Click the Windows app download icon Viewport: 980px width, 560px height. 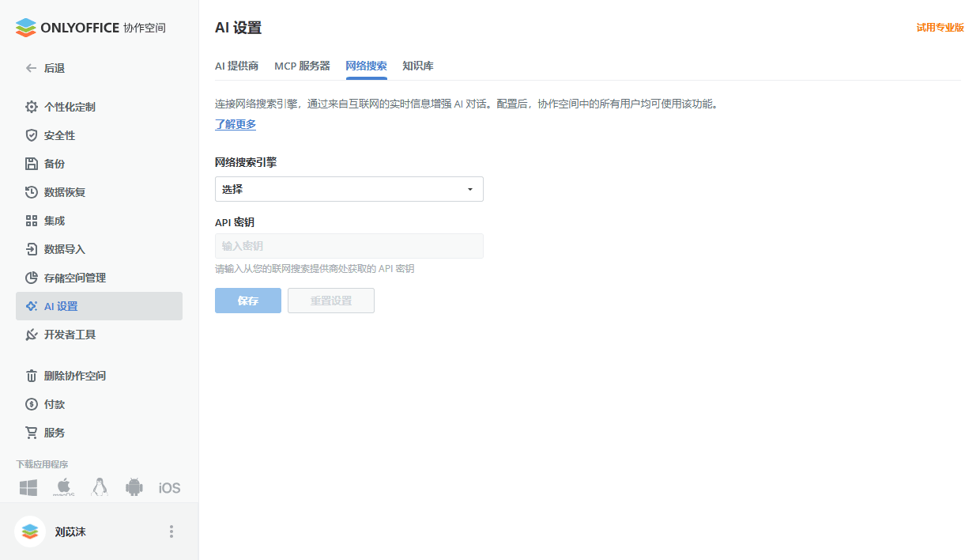[28, 487]
